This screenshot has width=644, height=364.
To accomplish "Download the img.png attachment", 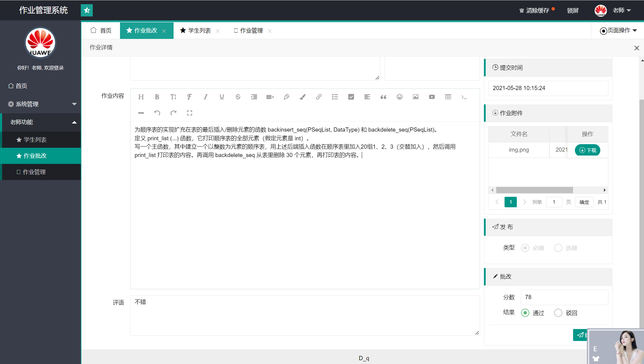I will [x=587, y=150].
